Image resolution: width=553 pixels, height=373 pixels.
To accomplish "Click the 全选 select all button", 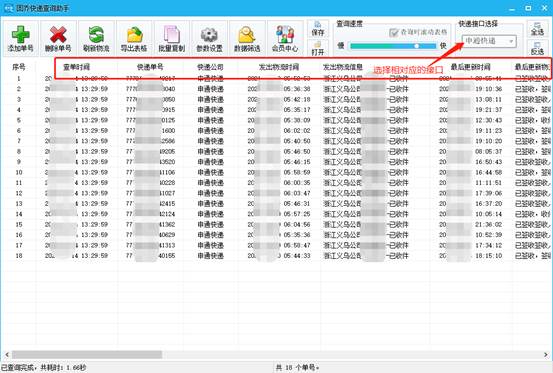I will click(537, 29).
